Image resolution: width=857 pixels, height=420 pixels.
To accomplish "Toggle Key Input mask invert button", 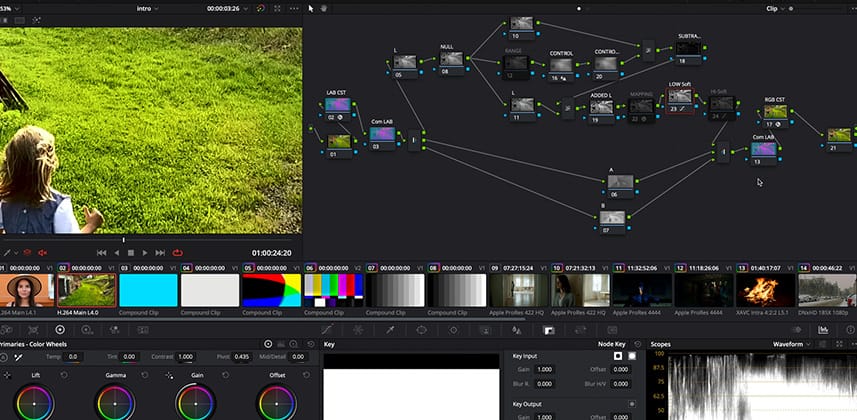I will pyautogui.click(x=632, y=356).
